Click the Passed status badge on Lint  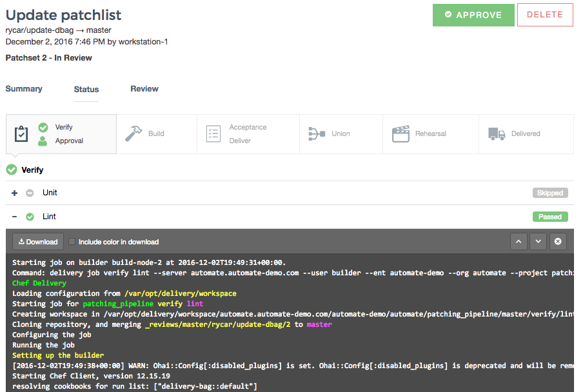click(x=550, y=217)
